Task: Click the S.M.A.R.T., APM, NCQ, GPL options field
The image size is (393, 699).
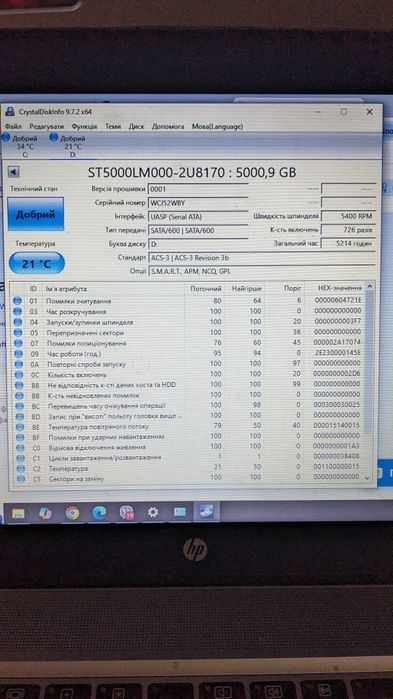Action: (x=262, y=271)
